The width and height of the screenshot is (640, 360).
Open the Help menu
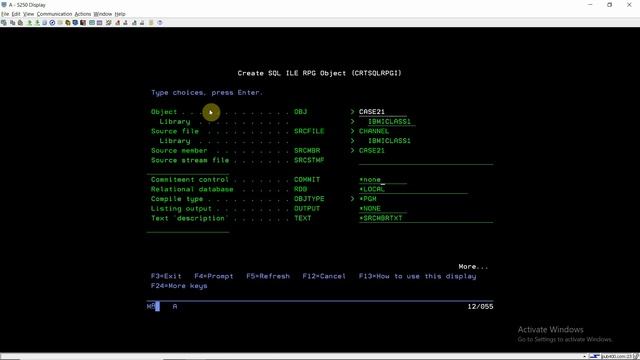[x=120, y=14]
